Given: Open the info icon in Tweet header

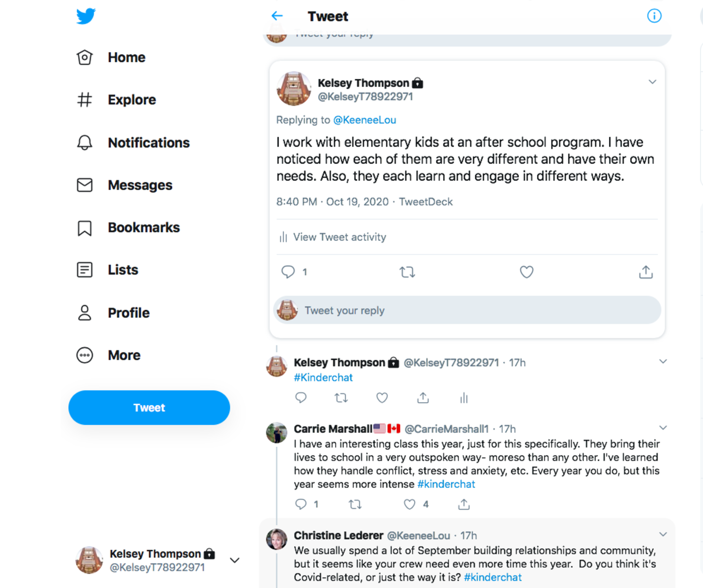Looking at the screenshot, I should [654, 16].
